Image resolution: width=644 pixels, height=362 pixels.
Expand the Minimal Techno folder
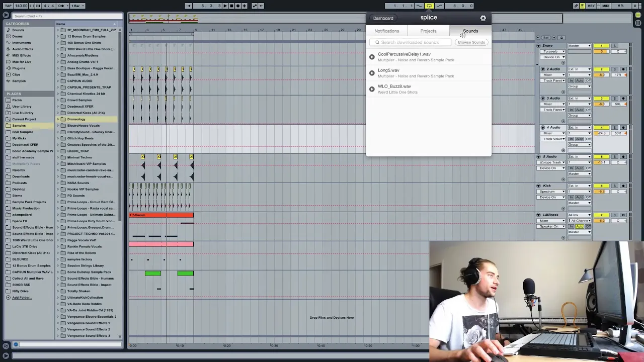click(x=58, y=157)
